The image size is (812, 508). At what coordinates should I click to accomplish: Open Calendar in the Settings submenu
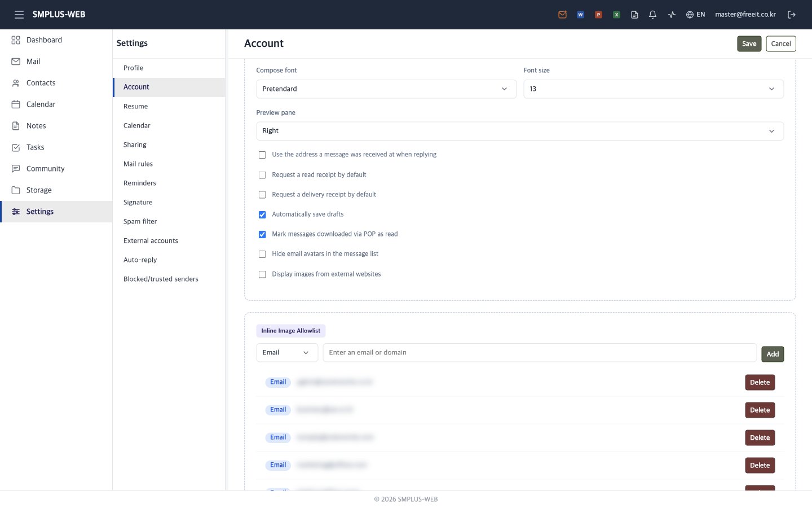pyautogui.click(x=169, y=125)
